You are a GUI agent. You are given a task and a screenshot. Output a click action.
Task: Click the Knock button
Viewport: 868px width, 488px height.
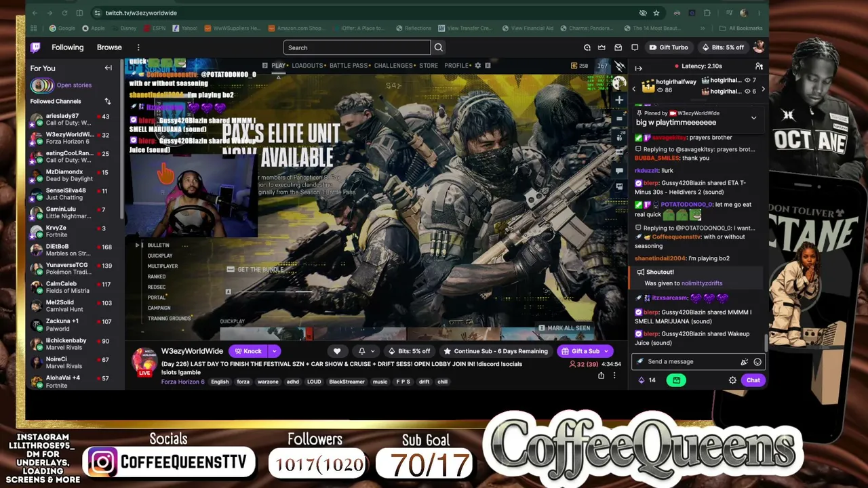(x=248, y=351)
